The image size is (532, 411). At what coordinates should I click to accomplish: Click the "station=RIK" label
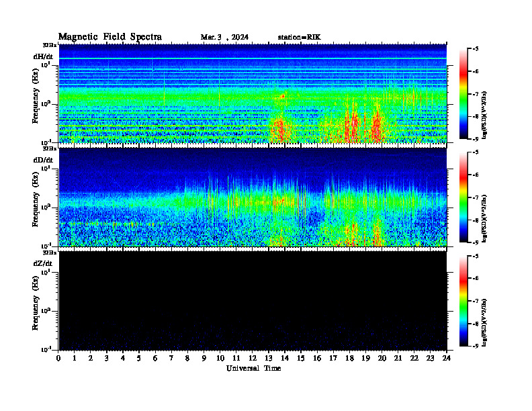(x=300, y=38)
